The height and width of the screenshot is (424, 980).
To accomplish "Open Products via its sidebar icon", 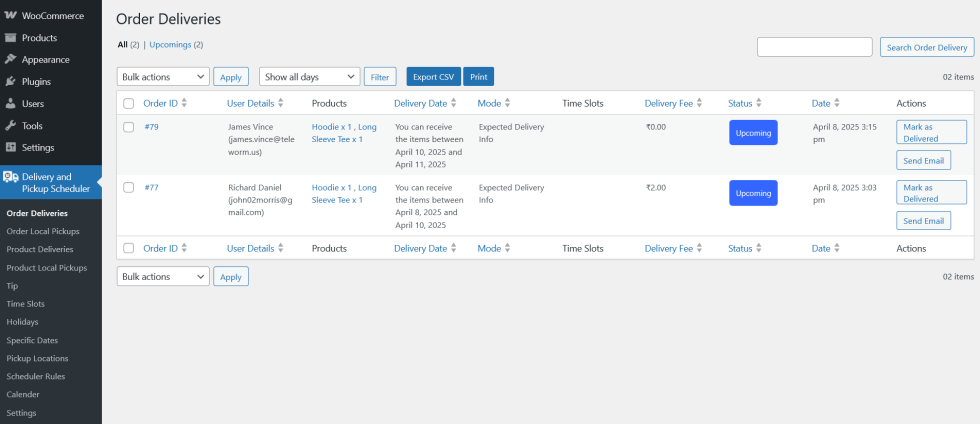I will click(x=10, y=38).
